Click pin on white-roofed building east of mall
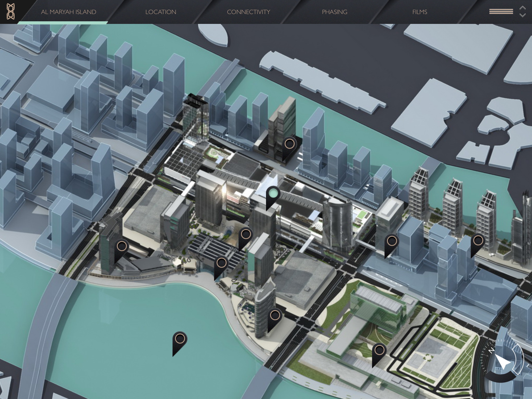The image size is (532, 399). (x=392, y=241)
